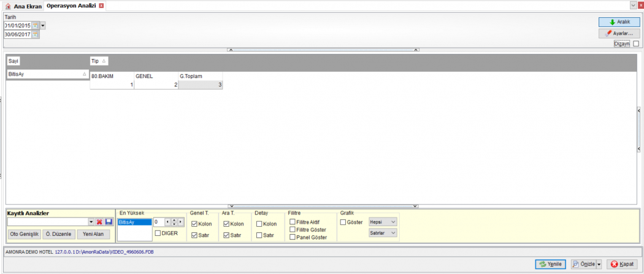
Task: Click the Ö. Düzenle button
Action: [x=59, y=234]
